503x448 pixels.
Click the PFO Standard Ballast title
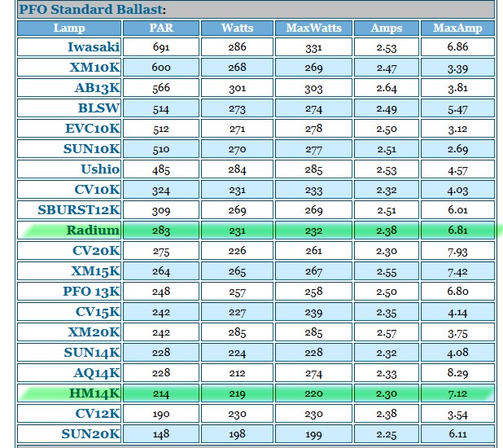93,9
